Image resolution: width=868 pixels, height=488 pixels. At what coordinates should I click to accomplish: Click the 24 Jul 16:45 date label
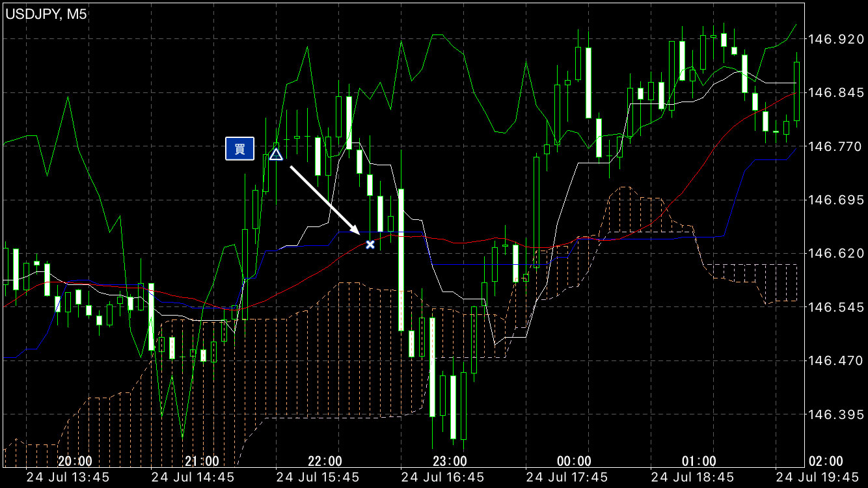tap(442, 478)
